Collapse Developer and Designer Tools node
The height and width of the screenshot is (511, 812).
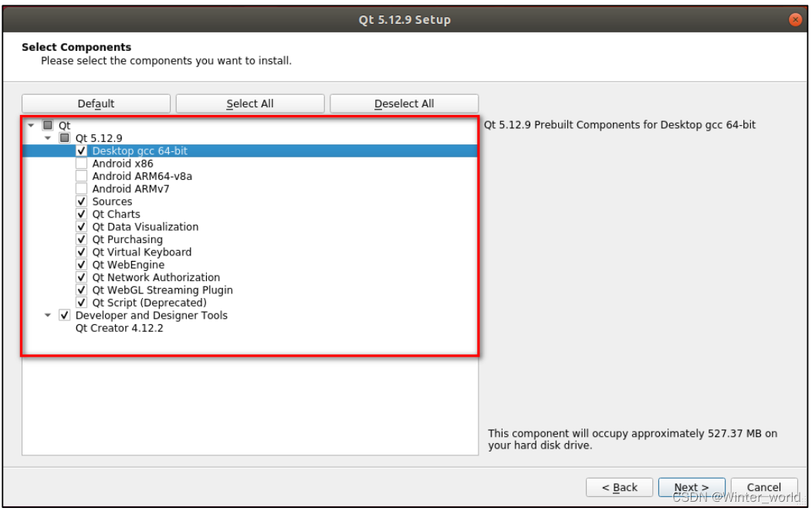48,315
